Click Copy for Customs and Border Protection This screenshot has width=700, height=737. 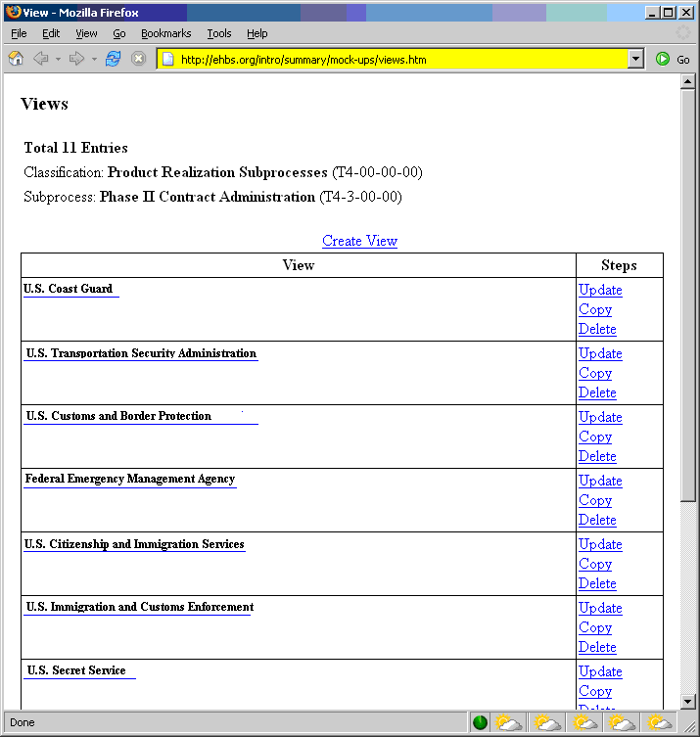tap(595, 437)
